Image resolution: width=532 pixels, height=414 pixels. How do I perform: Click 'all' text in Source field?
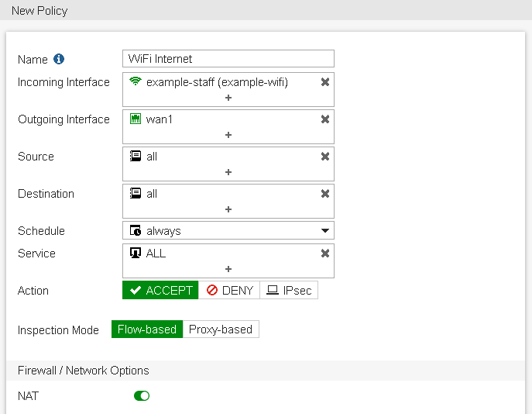152,157
